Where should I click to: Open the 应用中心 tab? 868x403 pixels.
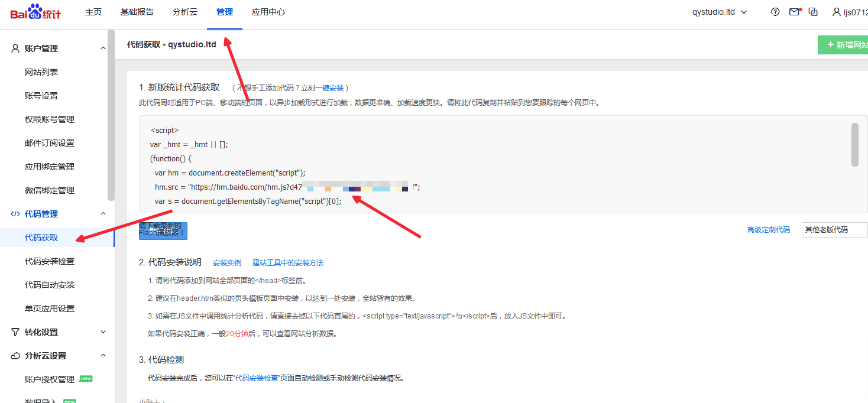point(268,12)
